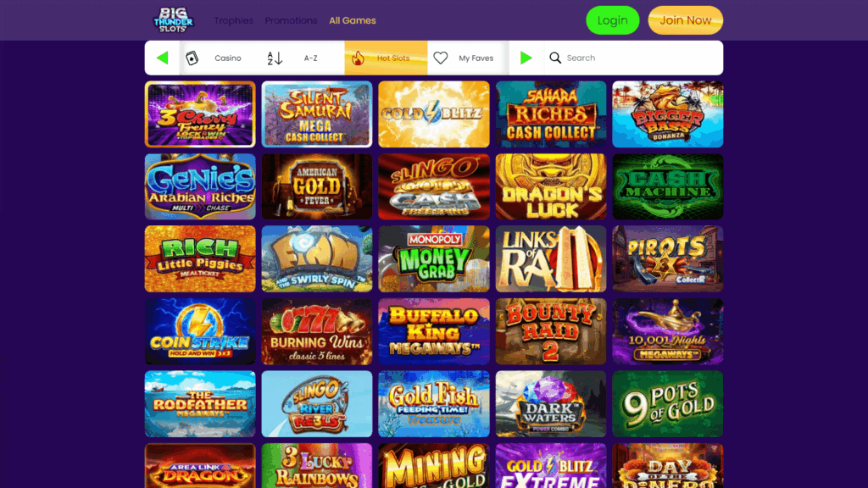Go to the All Games page
Image resolution: width=868 pixels, height=488 pixels.
click(x=353, y=20)
